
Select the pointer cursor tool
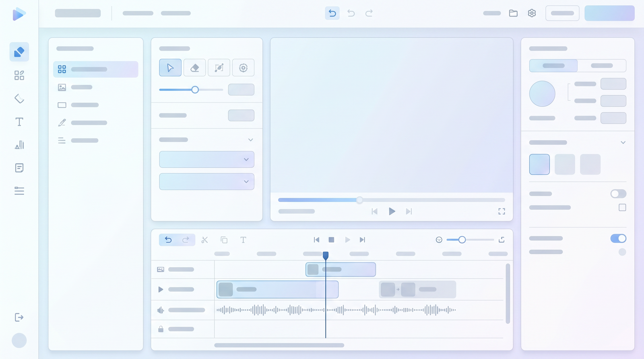pyautogui.click(x=170, y=68)
